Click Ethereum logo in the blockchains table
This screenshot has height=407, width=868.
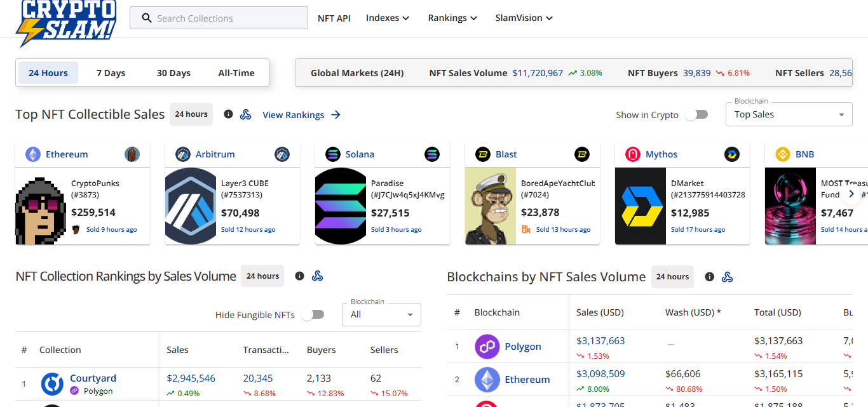[487, 380]
